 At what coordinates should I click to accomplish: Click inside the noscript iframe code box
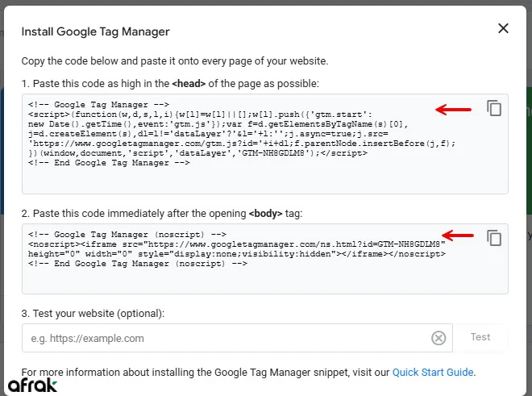242,278
